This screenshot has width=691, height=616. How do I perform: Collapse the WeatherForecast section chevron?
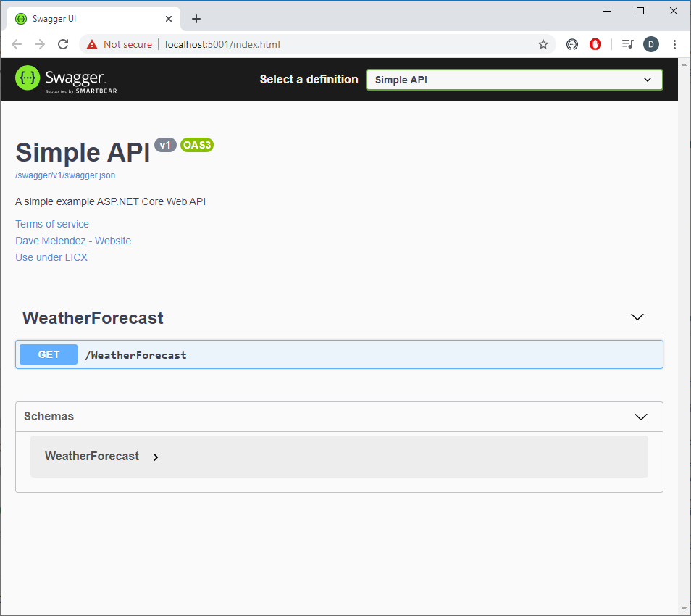637,317
